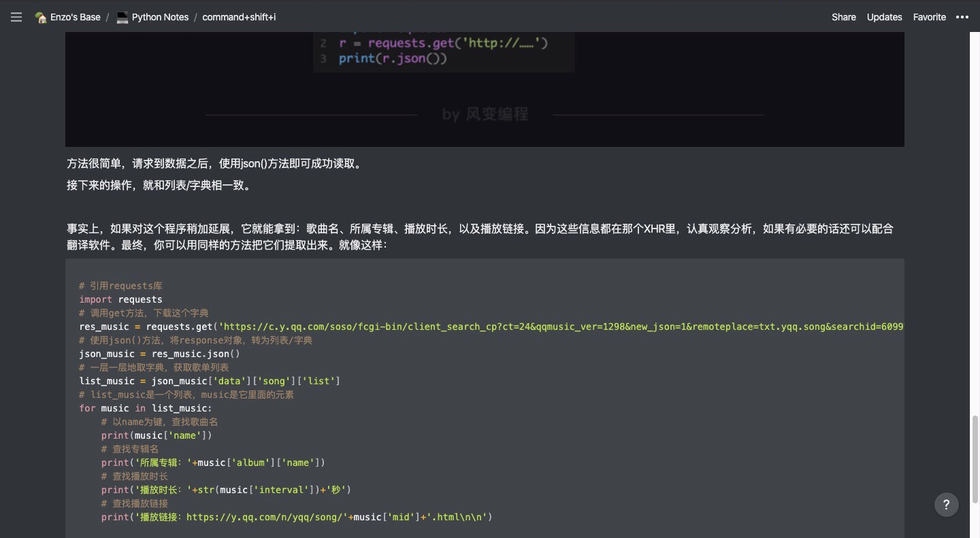Open the sidebar hamburger menu
The height and width of the screenshot is (538, 980).
[16, 17]
